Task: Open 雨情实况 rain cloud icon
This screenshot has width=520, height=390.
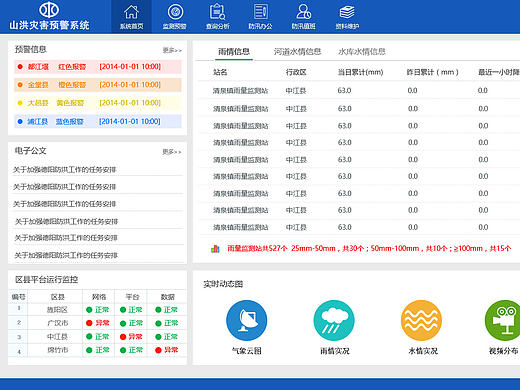Action: [334, 320]
